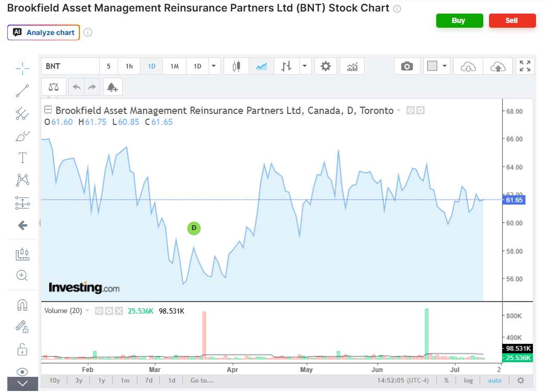Open chart style dropdown arrow

(305, 66)
